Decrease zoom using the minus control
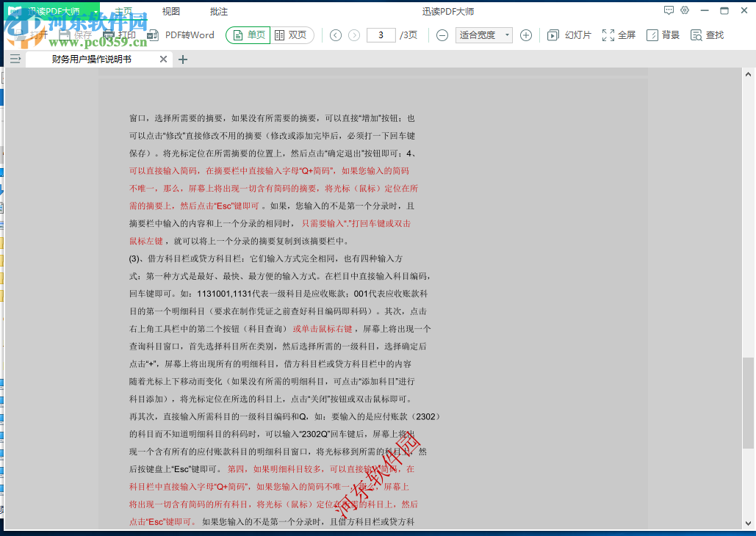Image resolution: width=756 pixels, height=536 pixels. pos(441,35)
